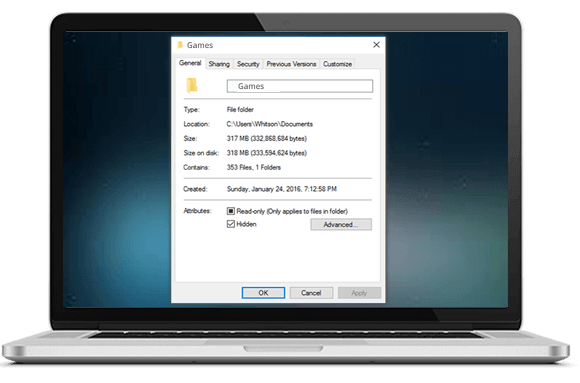Toggle the Read-only attribute checkbox
Image resolution: width=580 pixels, height=383 pixels.
click(x=231, y=211)
